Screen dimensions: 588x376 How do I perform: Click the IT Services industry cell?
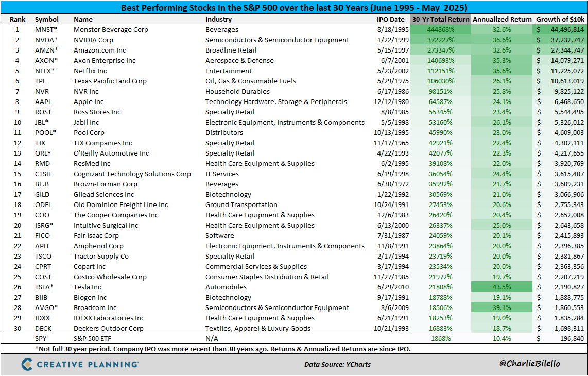click(x=222, y=174)
